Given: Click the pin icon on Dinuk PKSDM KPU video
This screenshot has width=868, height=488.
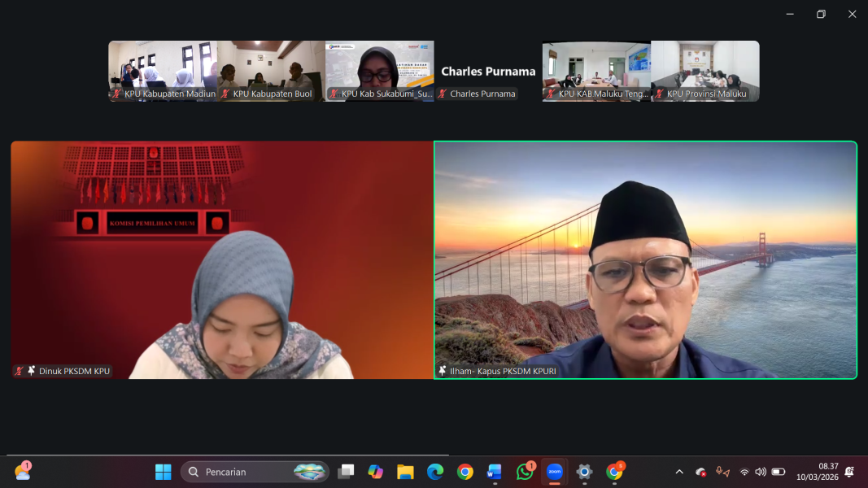Looking at the screenshot, I should coord(32,371).
